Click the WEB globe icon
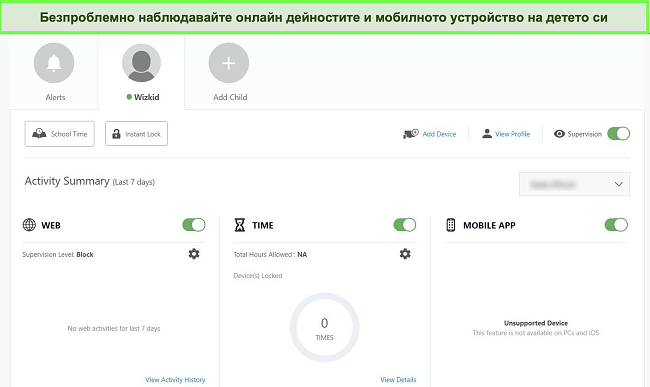The image size is (650, 387). [x=29, y=225]
